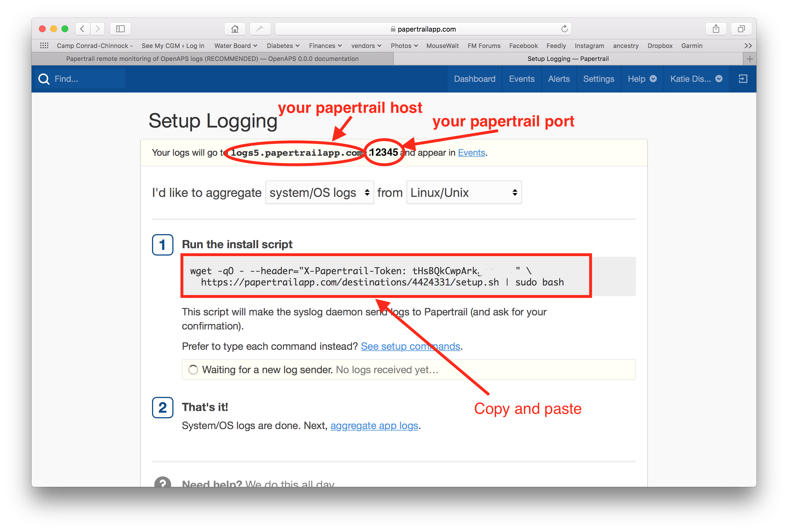Open the Water Board bookmark folder

[236, 45]
